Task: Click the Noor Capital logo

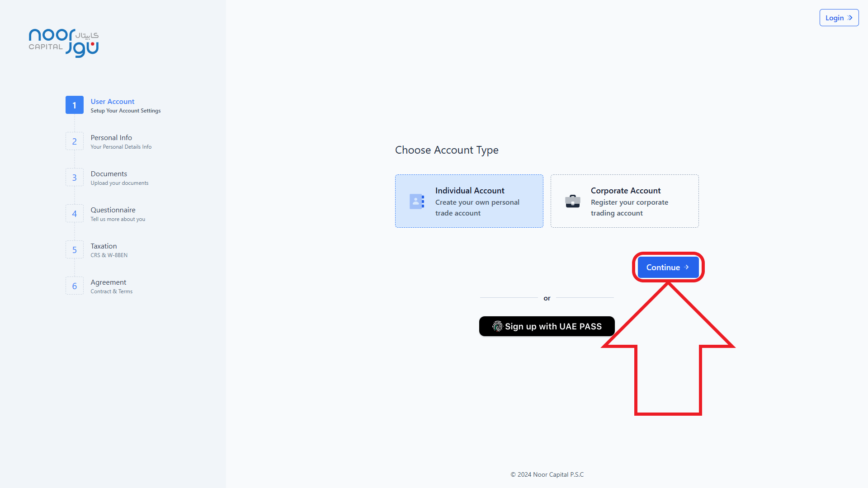Action: (x=64, y=43)
